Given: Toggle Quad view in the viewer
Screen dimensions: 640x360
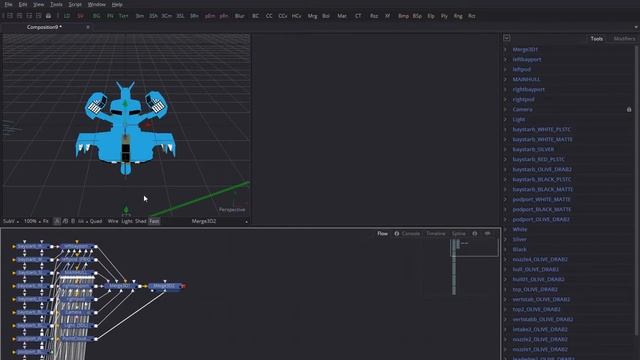Looking at the screenshot, I should tap(96, 221).
